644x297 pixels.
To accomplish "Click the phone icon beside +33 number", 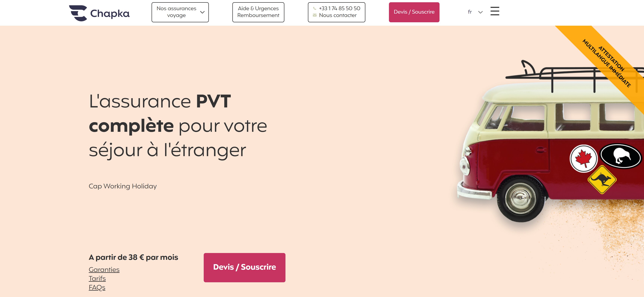I will 315,8.
